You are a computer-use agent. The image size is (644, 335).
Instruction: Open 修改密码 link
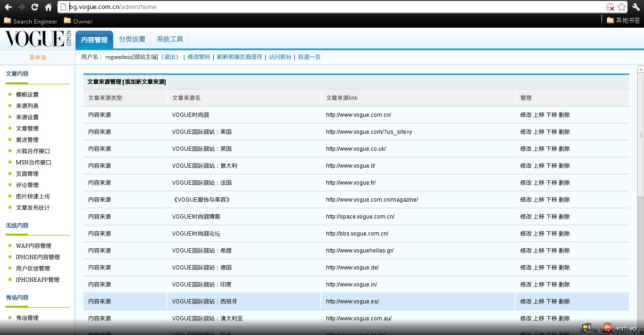coord(199,57)
